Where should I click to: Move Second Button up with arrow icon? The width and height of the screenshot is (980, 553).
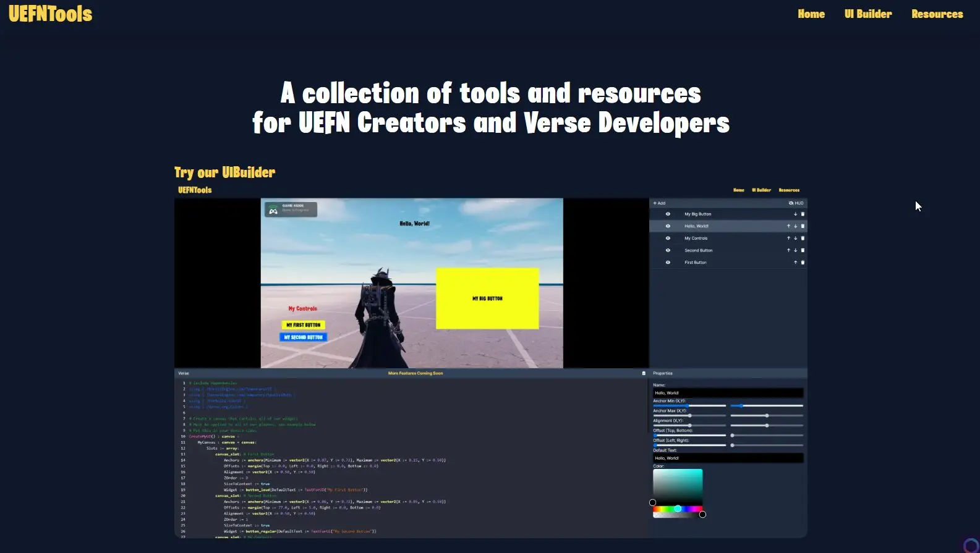pyautogui.click(x=788, y=250)
